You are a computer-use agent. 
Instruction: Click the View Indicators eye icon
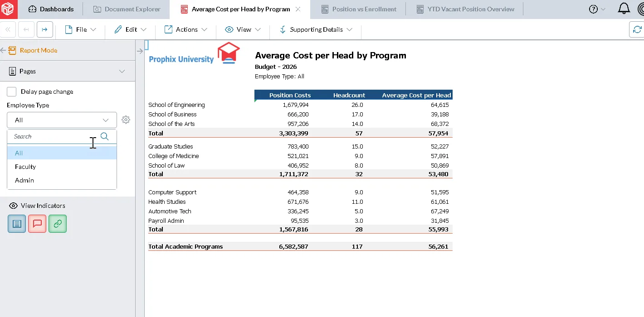point(13,206)
